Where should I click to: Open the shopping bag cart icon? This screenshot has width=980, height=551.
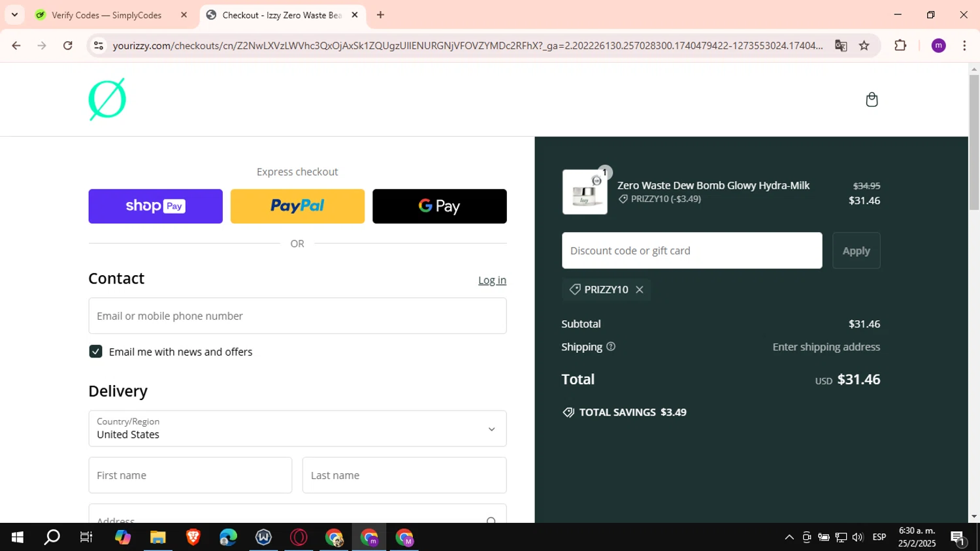click(872, 99)
